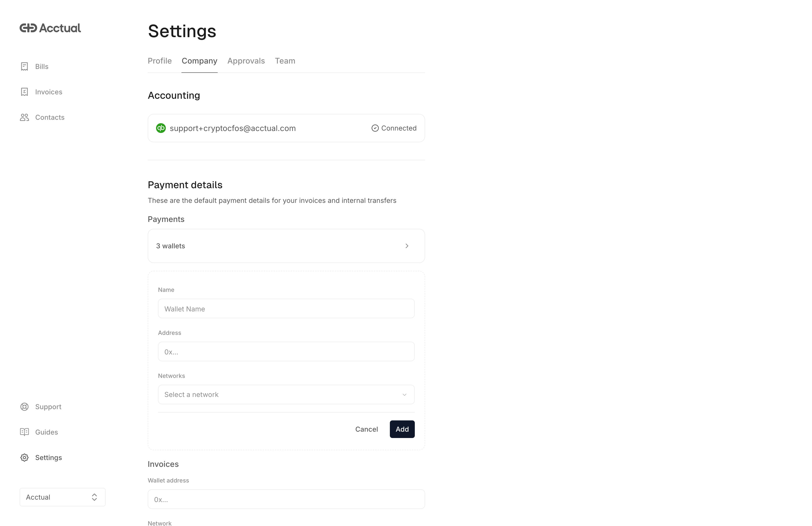
Task: Click the Bills receipt icon
Action: click(x=24, y=66)
